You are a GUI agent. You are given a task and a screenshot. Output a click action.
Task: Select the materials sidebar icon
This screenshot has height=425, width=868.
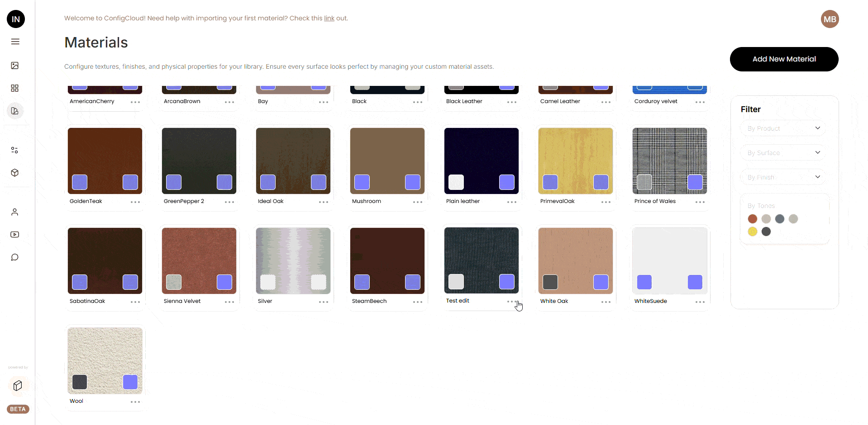[15, 111]
